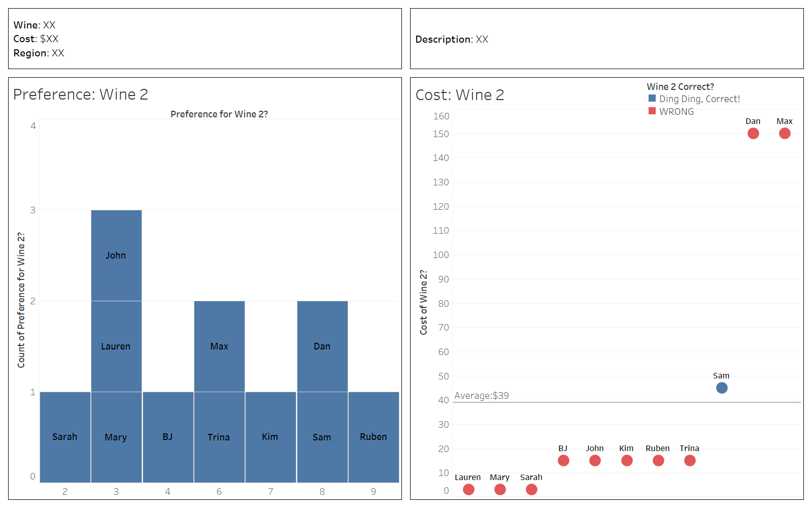The image size is (812, 508).
Task: Click the 'Preference for Wine 2?' axis header
Action: tap(219, 114)
